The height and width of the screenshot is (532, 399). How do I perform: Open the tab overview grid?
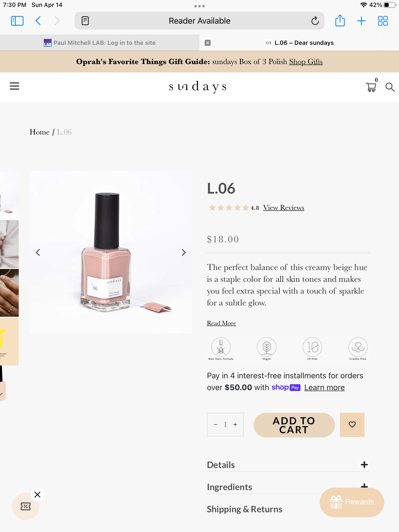tap(383, 21)
